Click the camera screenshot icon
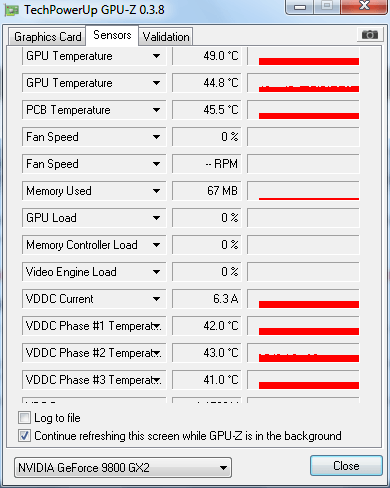This screenshot has height=488, width=390. pyautogui.click(x=369, y=35)
